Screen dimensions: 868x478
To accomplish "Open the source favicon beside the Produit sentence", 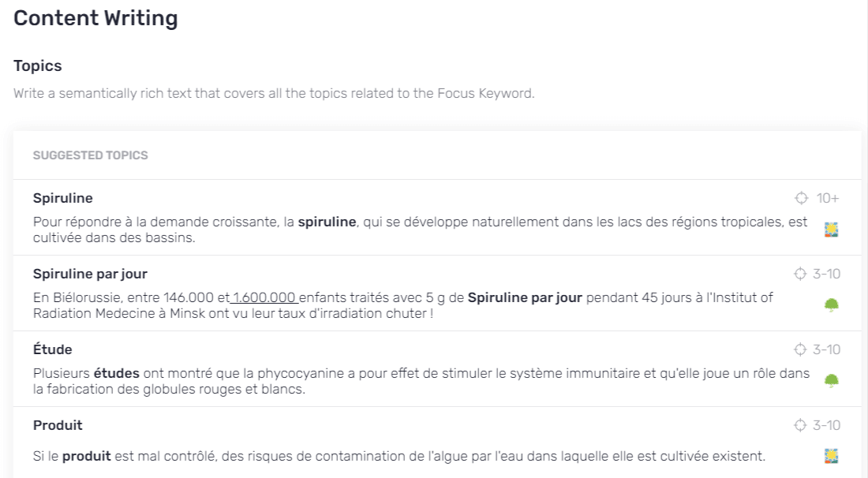I will coord(830,456).
